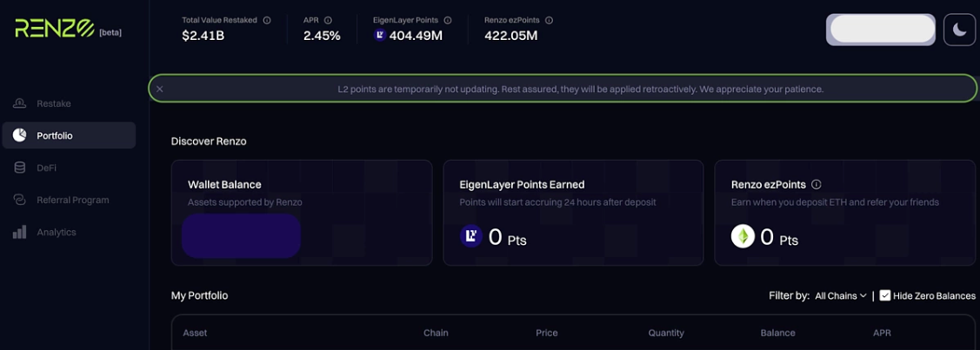Click info icon next to APR
Screen dimensions: 980x350
click(x=328, y=20)
